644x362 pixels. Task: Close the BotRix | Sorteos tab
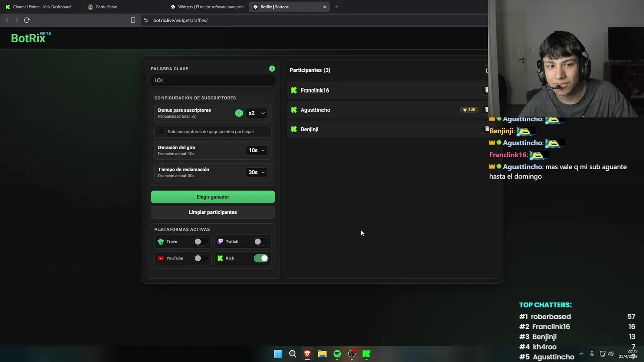(324, 7)
